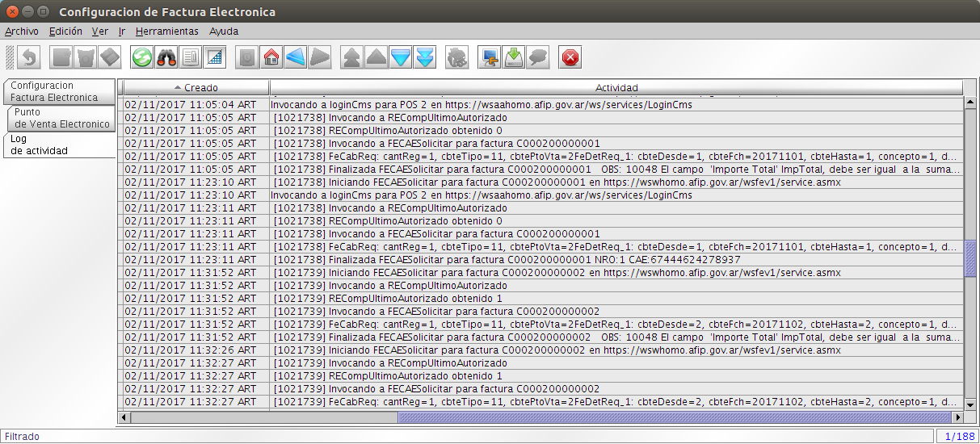Open chat with the speech bubble icon
The width and height of the screenshot is (980, 444).
pos(538,57)
